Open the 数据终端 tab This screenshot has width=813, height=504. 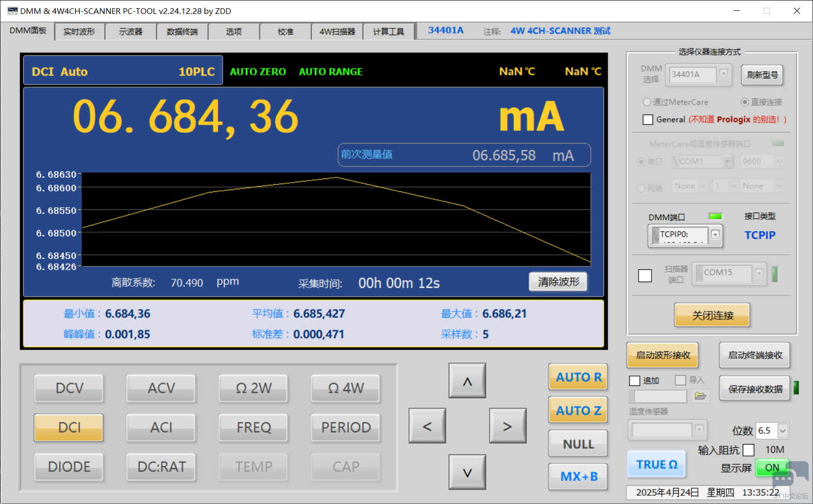[182, 31]
